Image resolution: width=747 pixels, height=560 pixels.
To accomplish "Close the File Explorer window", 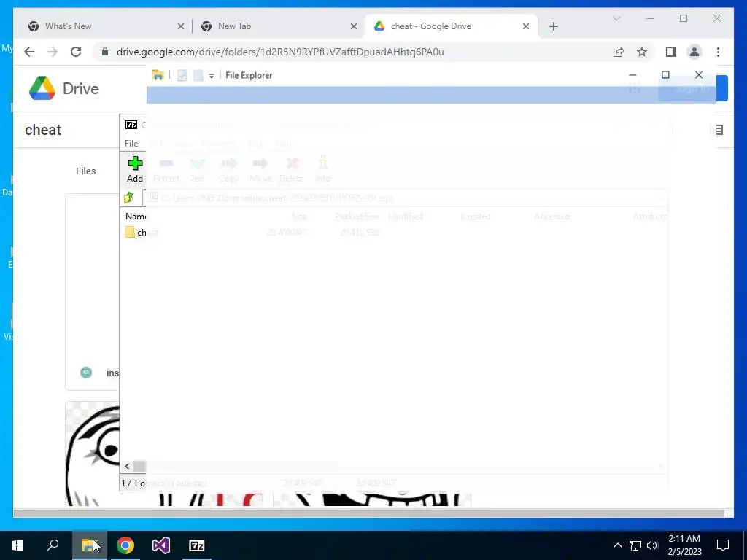I will click(x=699, y=75).
